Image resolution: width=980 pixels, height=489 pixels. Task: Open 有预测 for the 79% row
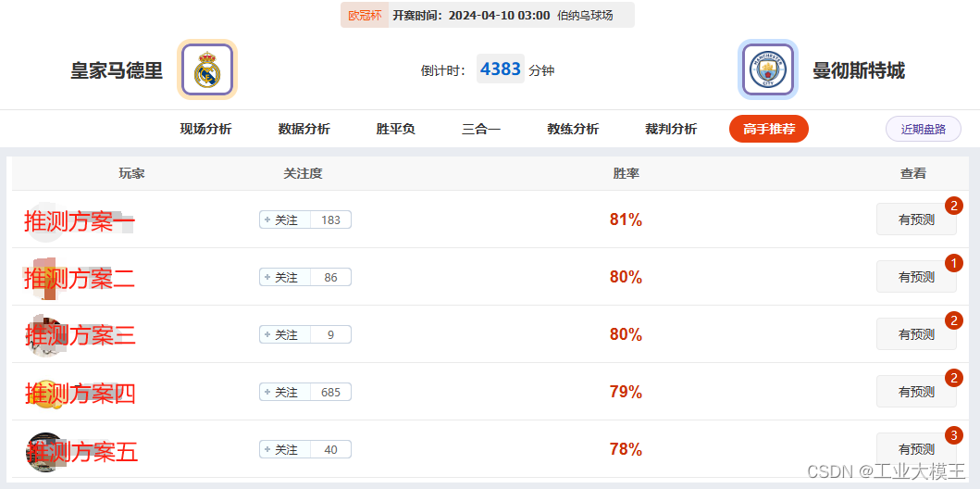(916, 392)
